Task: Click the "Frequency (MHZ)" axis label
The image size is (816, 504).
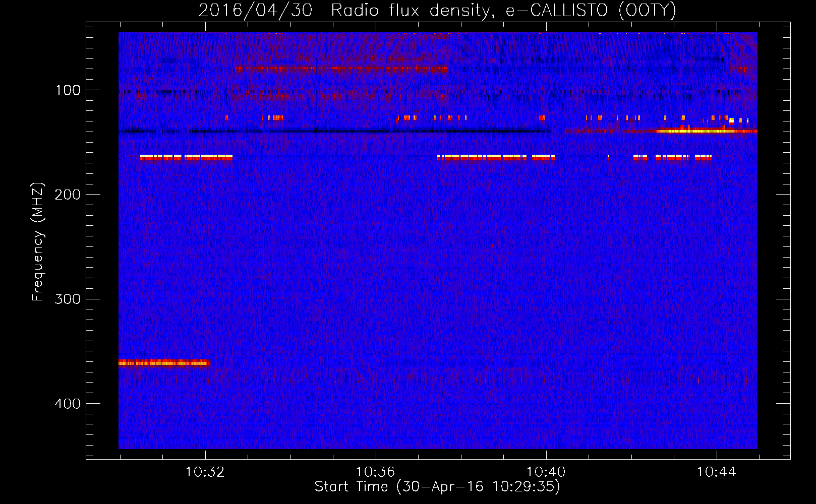Action: tap(38, 242)
